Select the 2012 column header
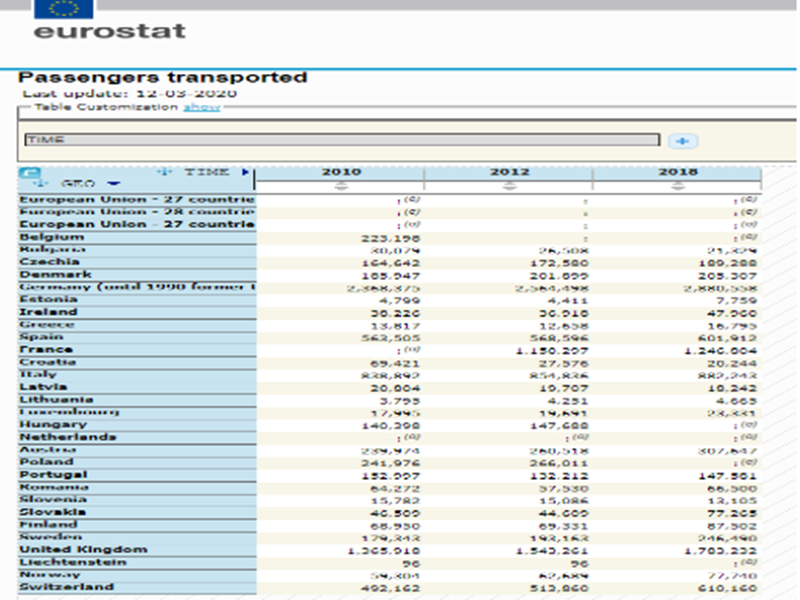800x600 pixels. pyautogui.click(x=509, y=172)
